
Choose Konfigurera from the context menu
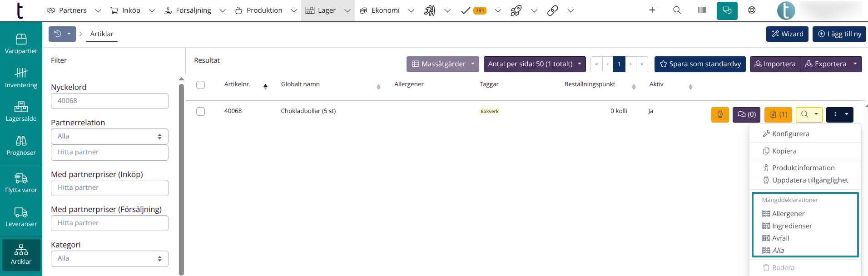pyautogui.click(x=790, y=134)
